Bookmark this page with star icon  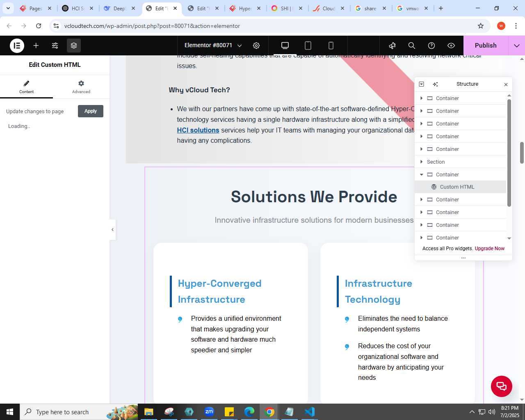pos(481,26)
